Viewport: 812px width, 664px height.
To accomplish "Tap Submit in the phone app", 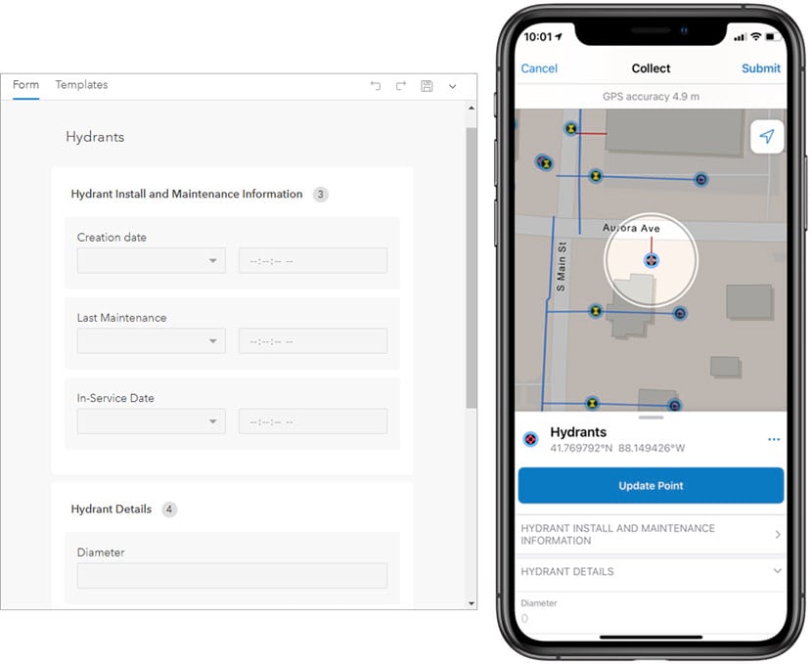I will click(x=761, y=68).
